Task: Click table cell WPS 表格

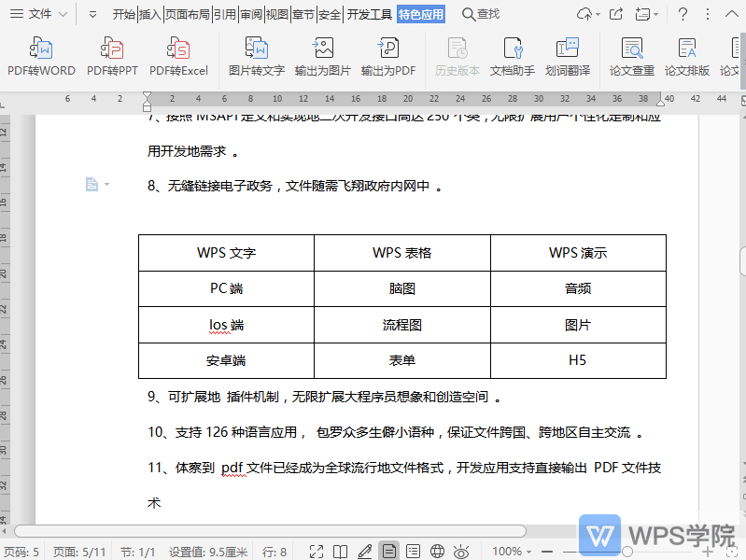Action: click(x=402, y=253)
